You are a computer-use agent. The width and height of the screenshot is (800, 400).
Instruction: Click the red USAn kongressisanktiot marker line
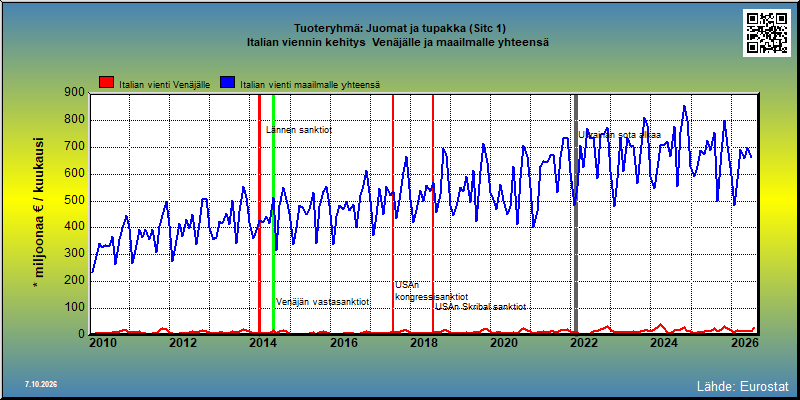(393, 214)
